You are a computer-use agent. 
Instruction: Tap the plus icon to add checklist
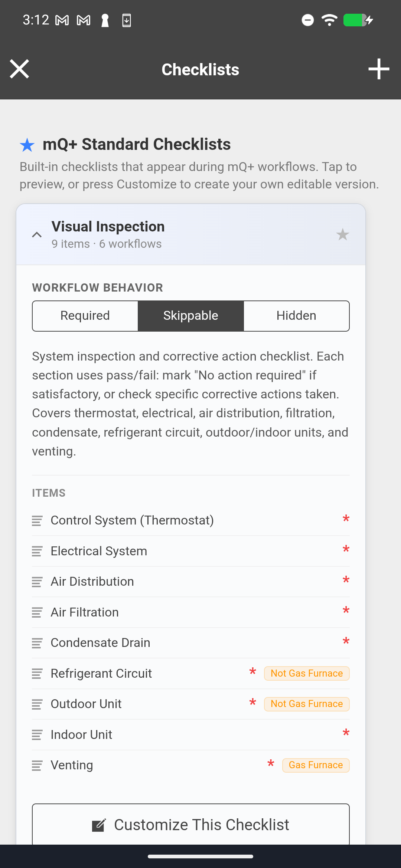[379, 69]
